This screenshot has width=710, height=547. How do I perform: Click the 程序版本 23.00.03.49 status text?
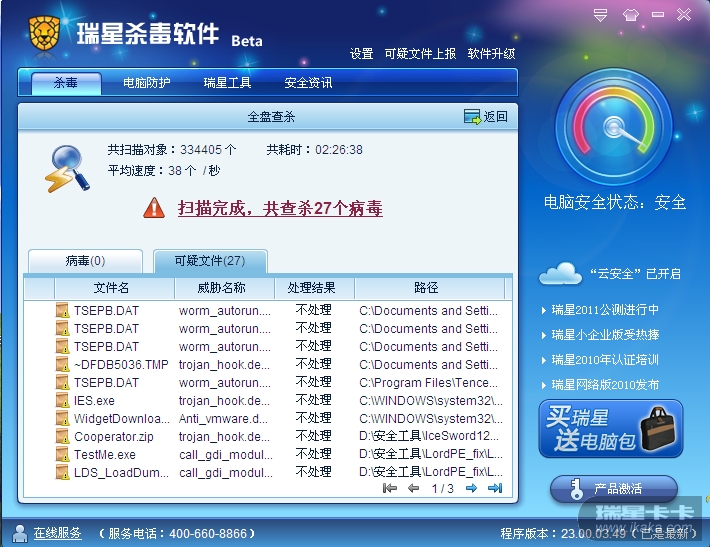[x=598, y=533]
